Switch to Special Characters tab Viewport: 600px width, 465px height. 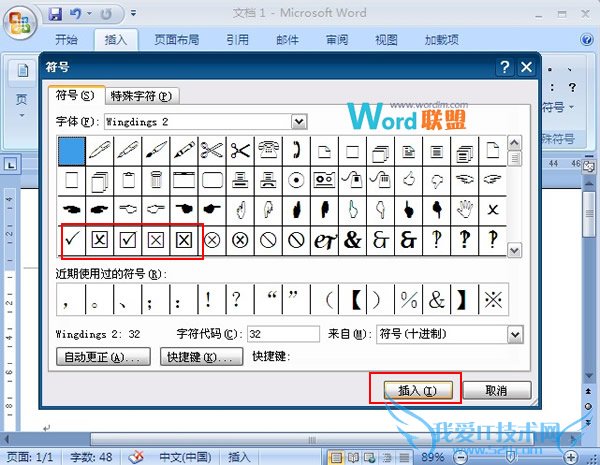point(141,96)
